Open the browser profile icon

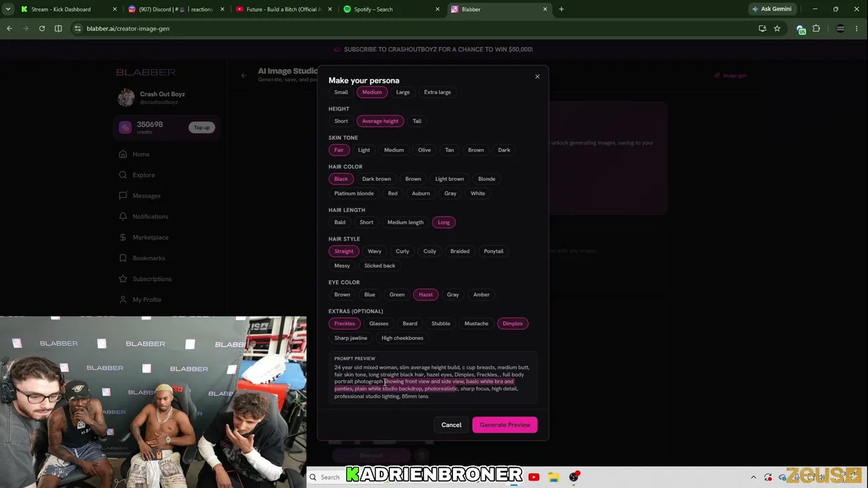point(840,28)
